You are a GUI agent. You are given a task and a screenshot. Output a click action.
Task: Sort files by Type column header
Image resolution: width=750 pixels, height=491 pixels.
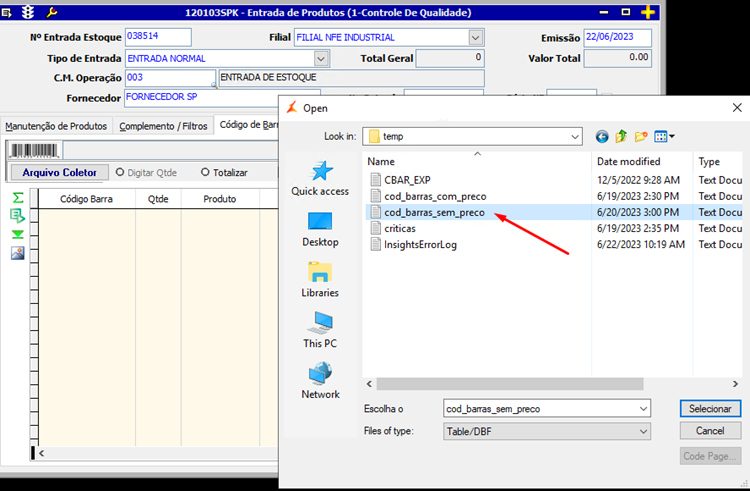(717, 162)
